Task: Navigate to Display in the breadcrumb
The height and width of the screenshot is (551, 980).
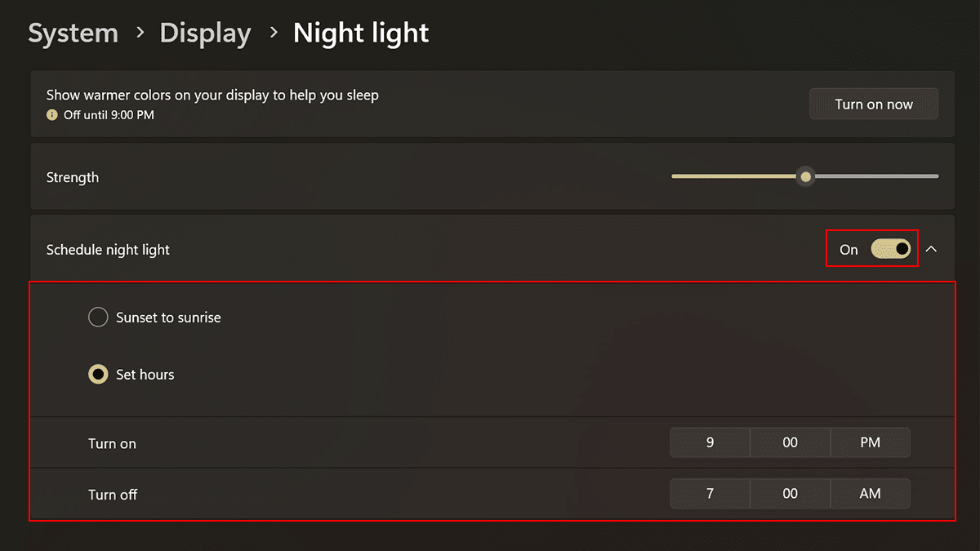Action: tap(205, 33)
